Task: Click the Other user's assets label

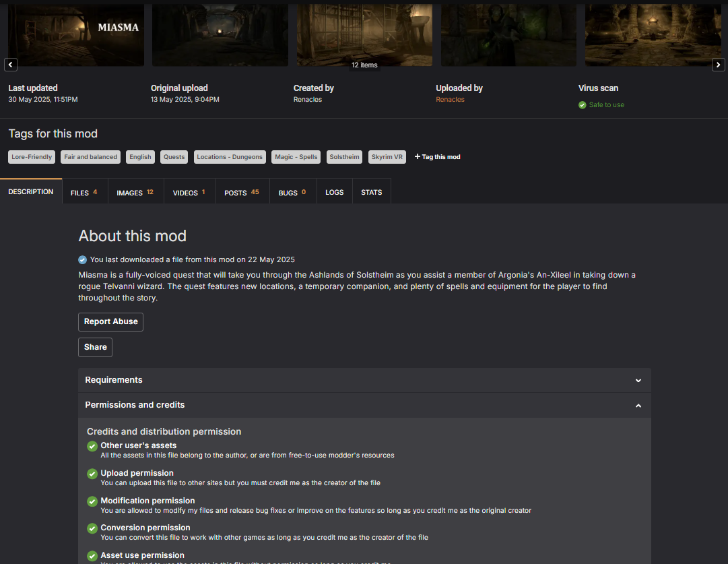Action: tap(138, 445)
